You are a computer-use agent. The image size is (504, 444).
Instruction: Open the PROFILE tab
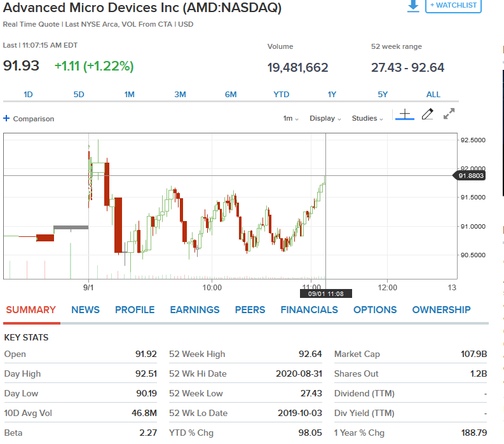(x=135, y=310)
